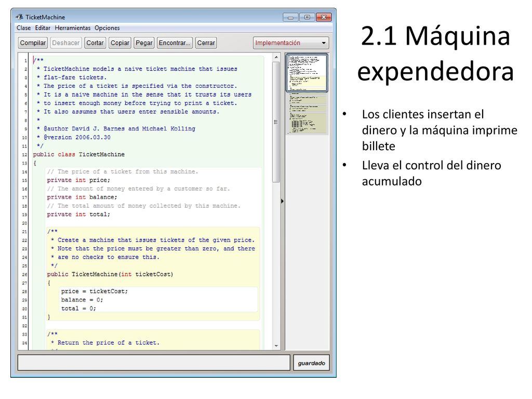Click the Cerrar button
532x399 pixels.
206,43
